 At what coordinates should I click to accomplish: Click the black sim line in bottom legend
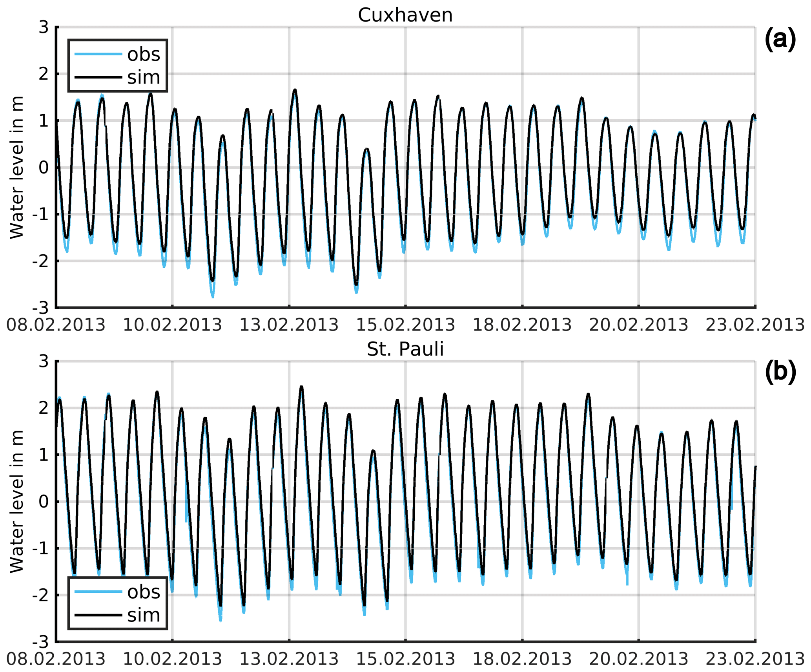pyautogui.click(x=98, y=615)
